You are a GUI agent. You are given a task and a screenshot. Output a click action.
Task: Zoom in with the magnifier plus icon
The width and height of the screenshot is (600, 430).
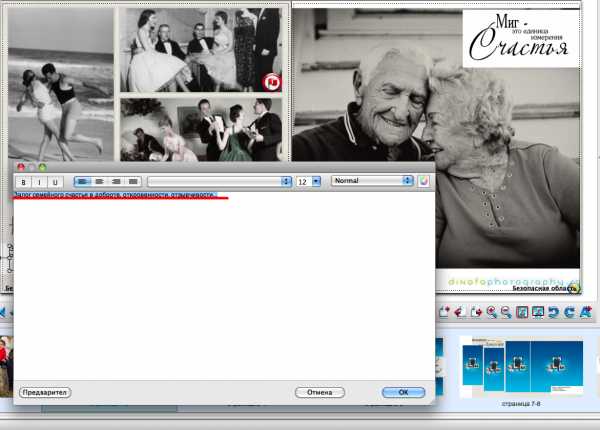point(491,312)
